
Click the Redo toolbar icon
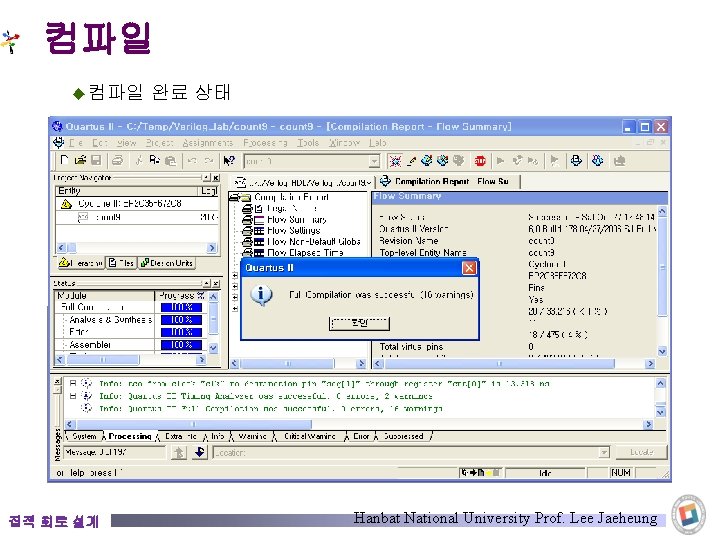(208, 160)
